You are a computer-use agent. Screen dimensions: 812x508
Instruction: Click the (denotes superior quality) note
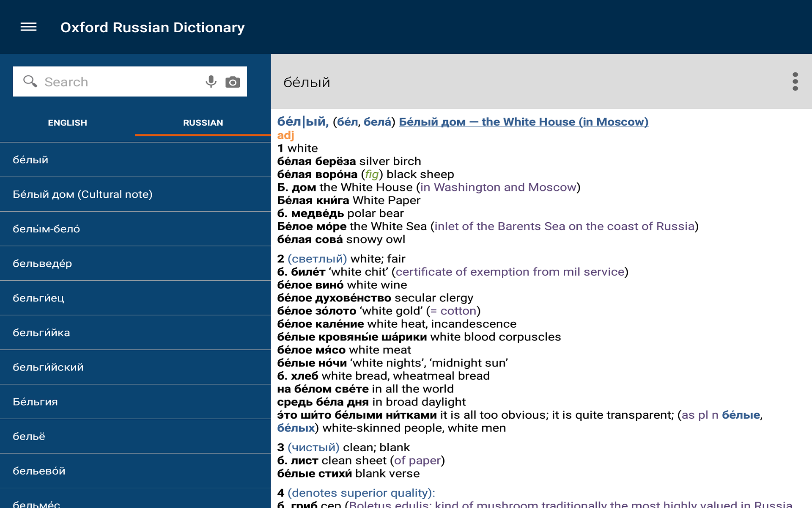(361, 493)
